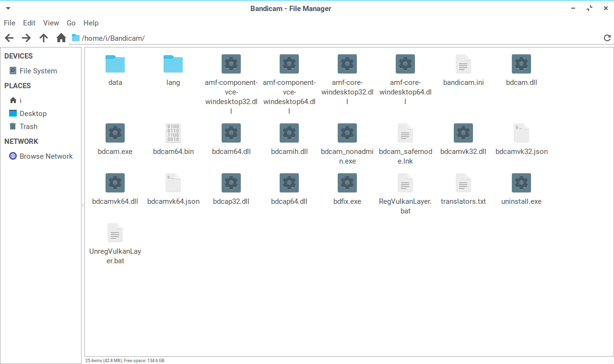Select amf-component-vce-windesktop32.dll file icon
This screenshot has height=364, width=614.
[231, 64]
